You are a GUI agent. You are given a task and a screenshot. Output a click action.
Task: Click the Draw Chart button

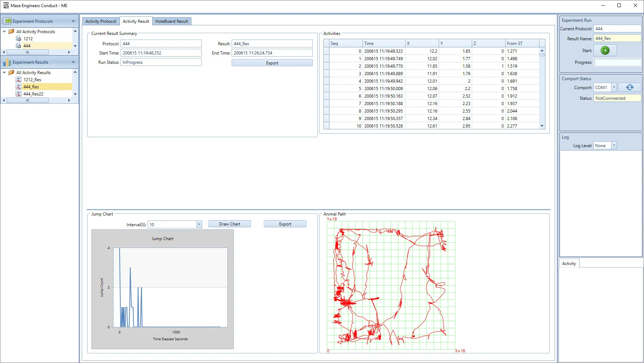229,224
